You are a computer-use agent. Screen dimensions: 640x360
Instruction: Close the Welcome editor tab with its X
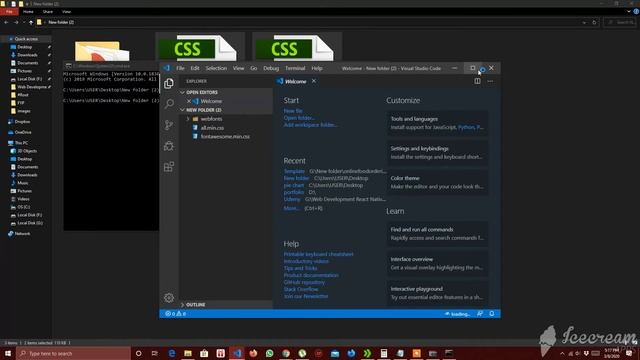(x=314, y=81)
